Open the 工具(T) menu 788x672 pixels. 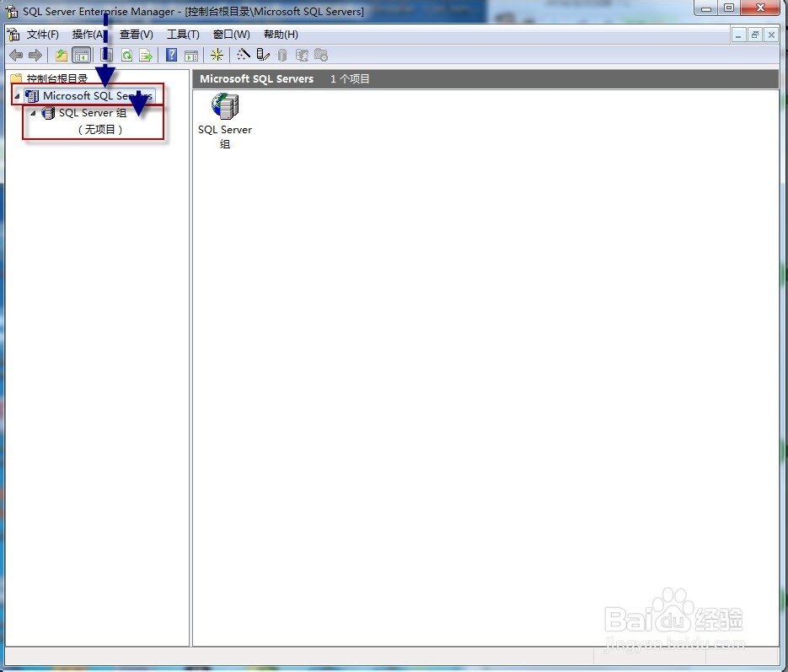[183, 35]
